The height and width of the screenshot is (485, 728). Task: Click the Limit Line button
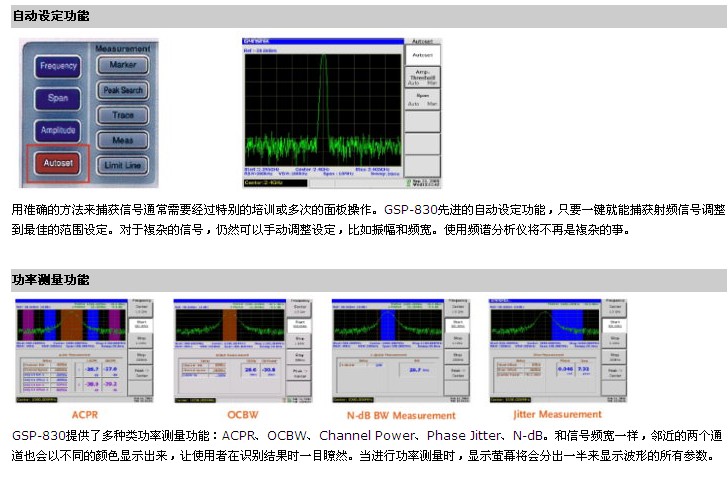click(x=123, y=165)
